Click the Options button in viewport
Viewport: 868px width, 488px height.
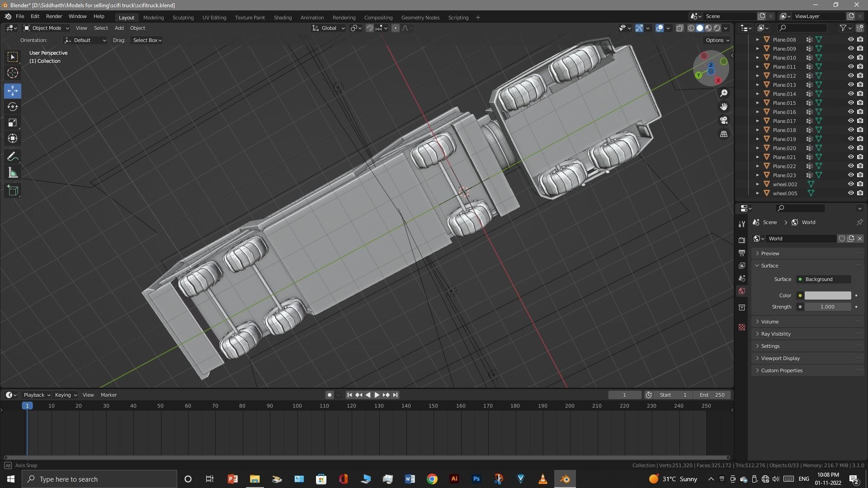717,40
